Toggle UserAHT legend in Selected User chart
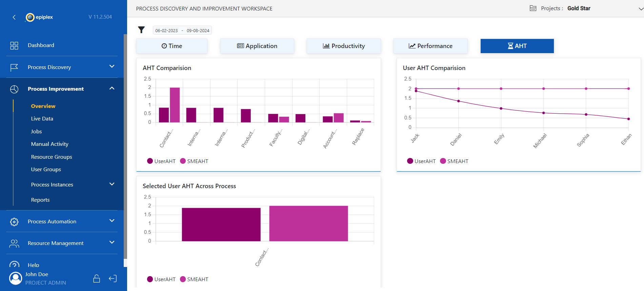The width and height of the screenshot is (644, 291). coord(161,279)
